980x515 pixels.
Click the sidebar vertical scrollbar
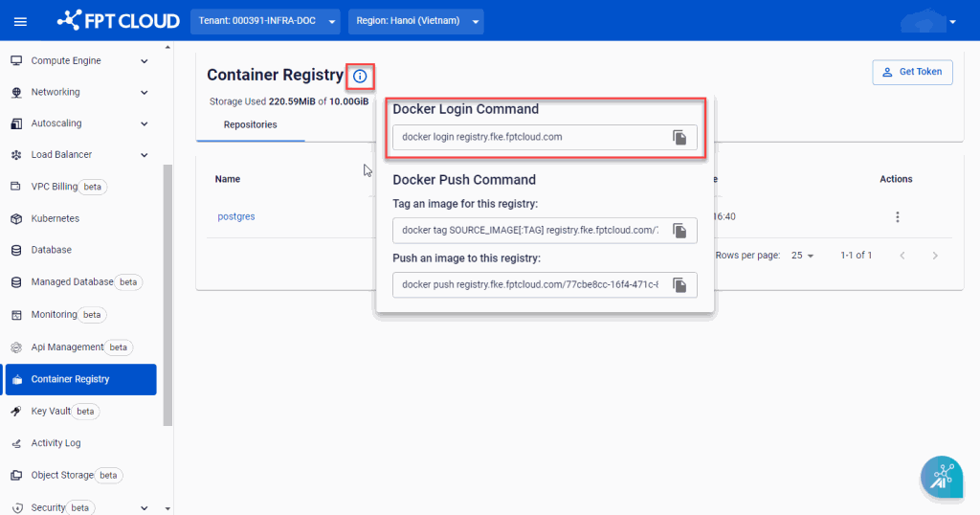(x=167, y=295)
